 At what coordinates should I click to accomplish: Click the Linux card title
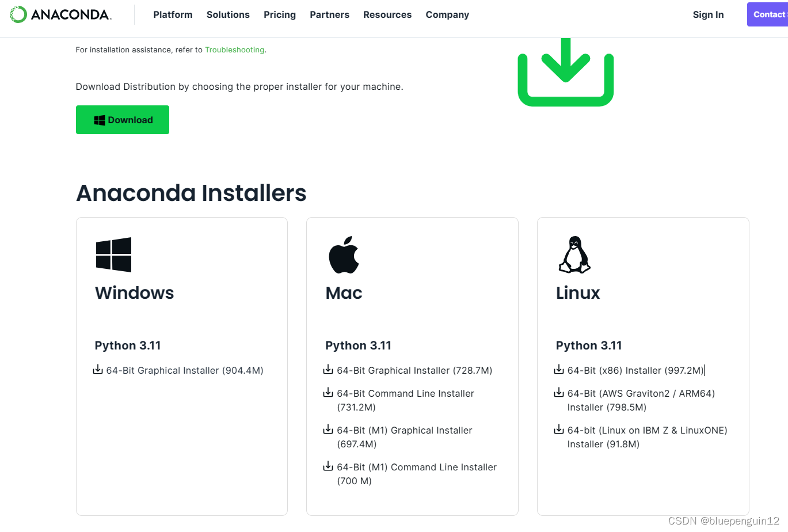578,292
